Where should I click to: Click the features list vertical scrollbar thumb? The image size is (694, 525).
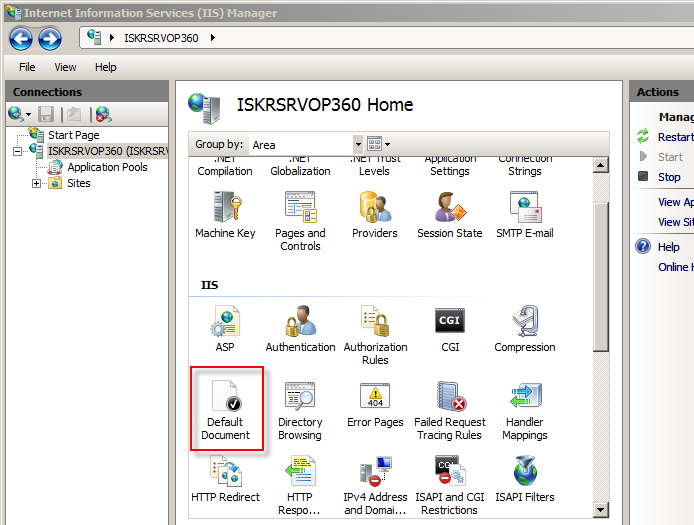coord(601,277)
